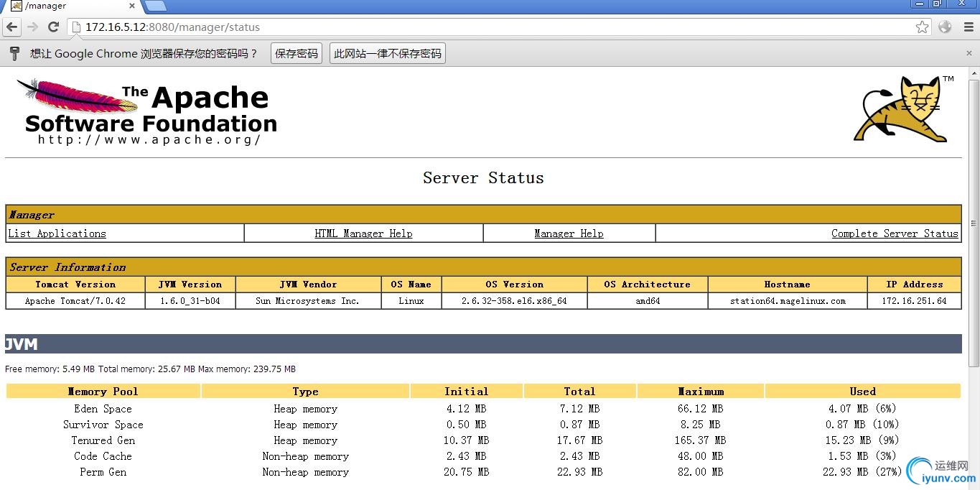Click the Sun Microsystems Inc. cell

click(308, 301)
